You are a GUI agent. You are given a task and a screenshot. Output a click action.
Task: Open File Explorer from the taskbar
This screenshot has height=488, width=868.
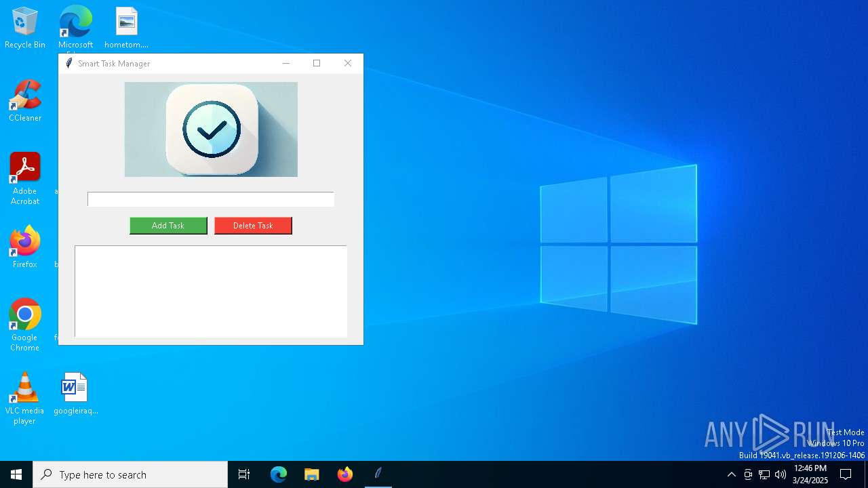click(x=311, y=474)
